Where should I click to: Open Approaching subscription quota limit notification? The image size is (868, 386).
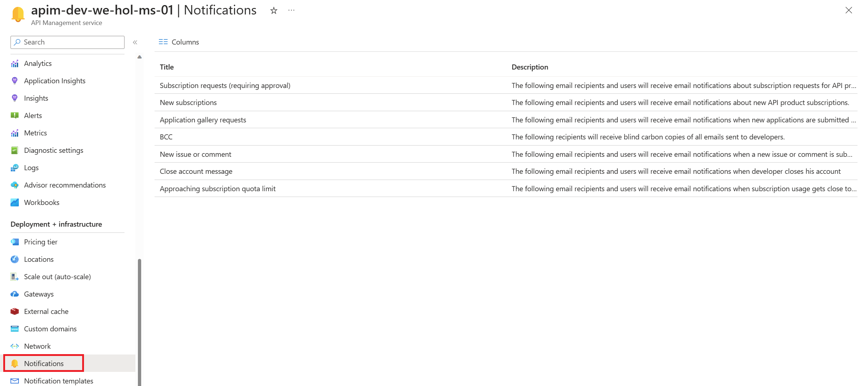[x=506, y=189]
